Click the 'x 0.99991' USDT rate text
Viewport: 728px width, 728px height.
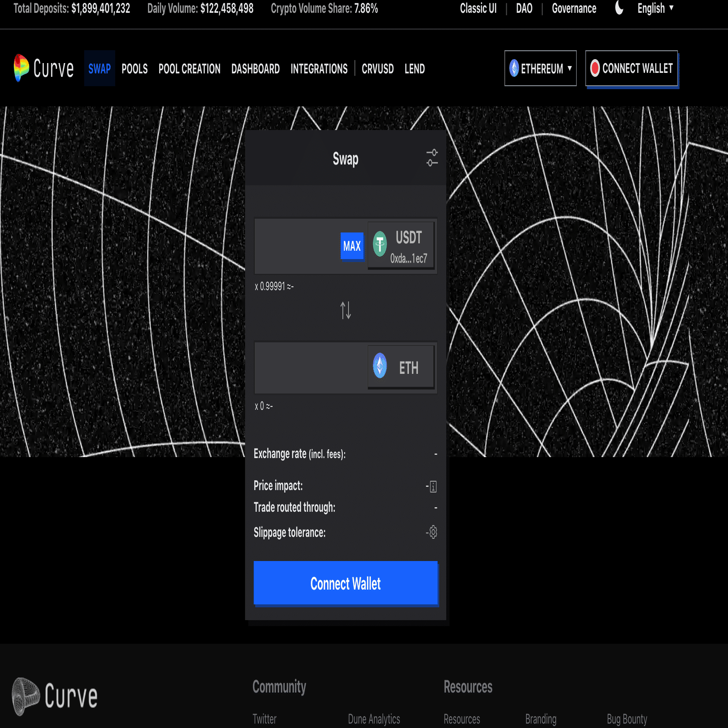coord(270,286)
